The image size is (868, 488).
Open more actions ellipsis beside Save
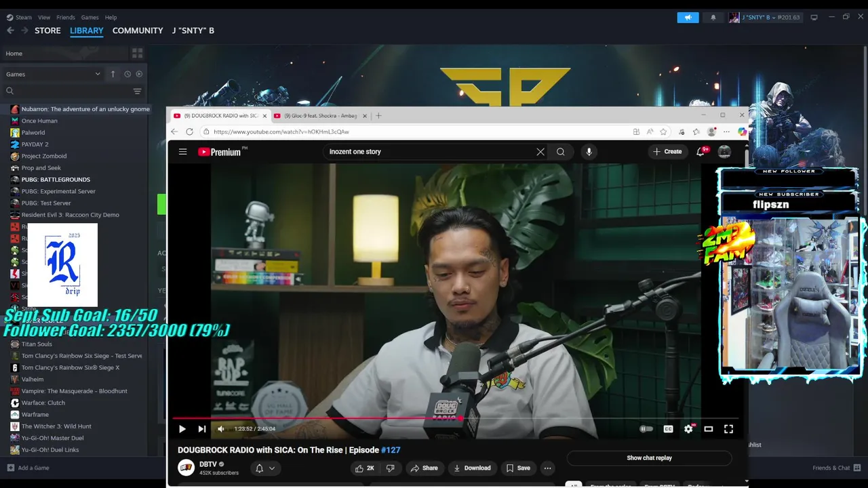(547, 468)
